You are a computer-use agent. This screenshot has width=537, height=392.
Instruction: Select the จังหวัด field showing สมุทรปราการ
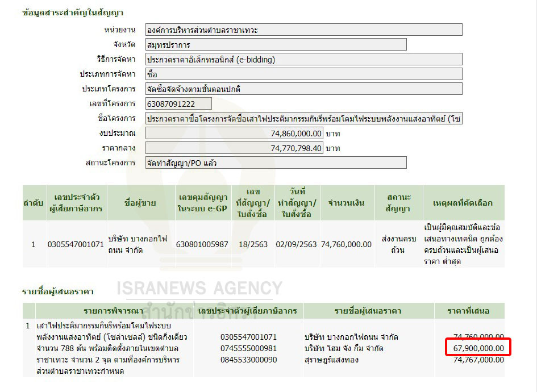[x=276, y=44]
